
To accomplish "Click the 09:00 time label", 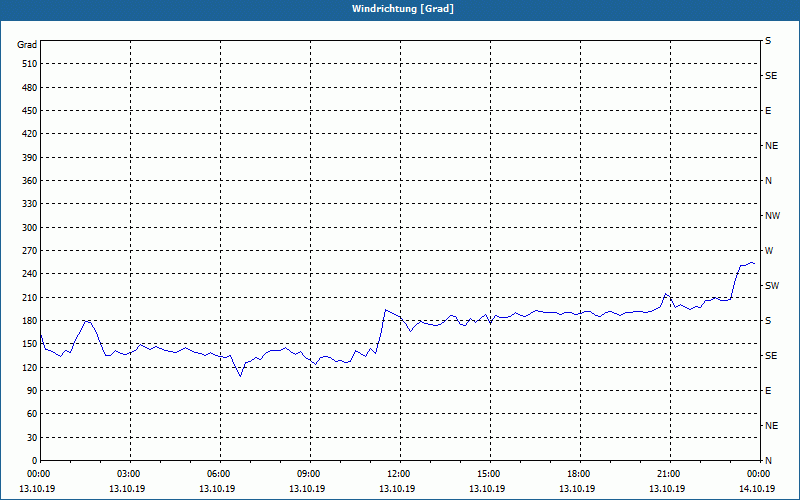I will click(x=310, y=474).
